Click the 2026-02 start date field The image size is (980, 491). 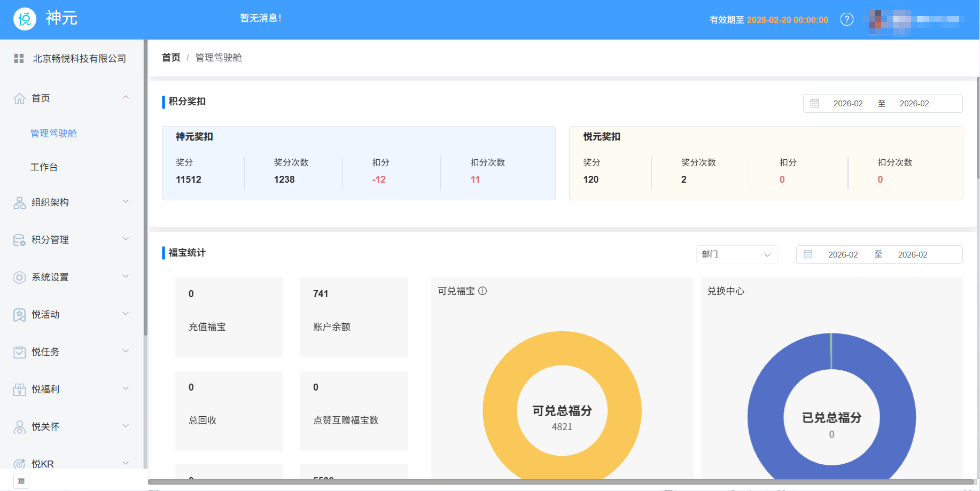848,103
